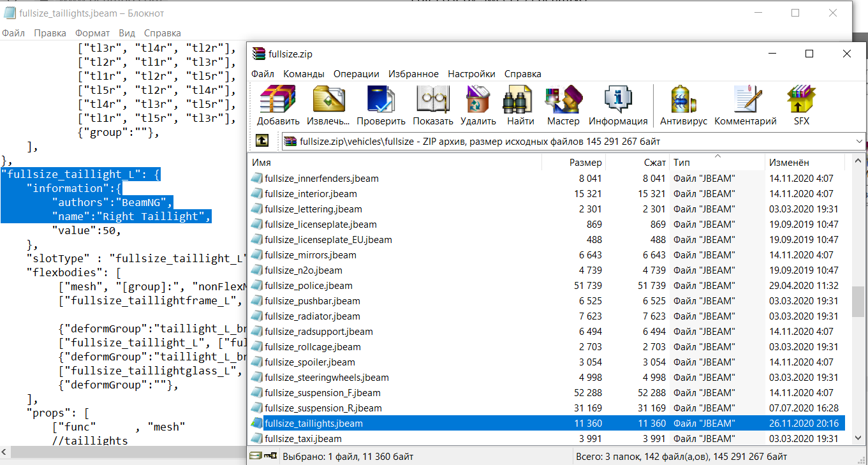Click the "authors":"BeamNG" line in Notepad
The height and width of the screenshot is (465, 868).
pos(112,202)
